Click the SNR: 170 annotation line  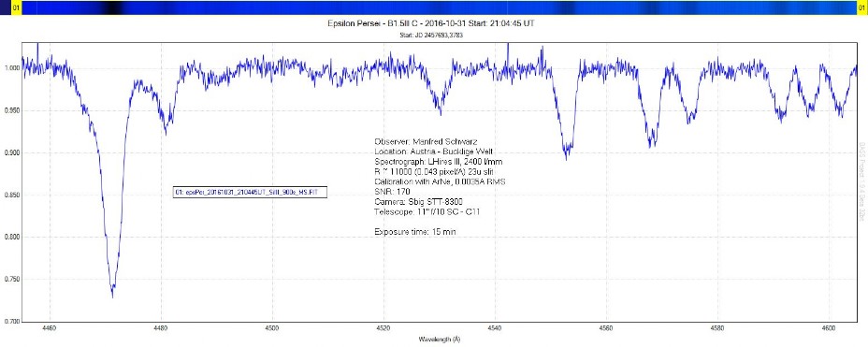tap(391, 192)
